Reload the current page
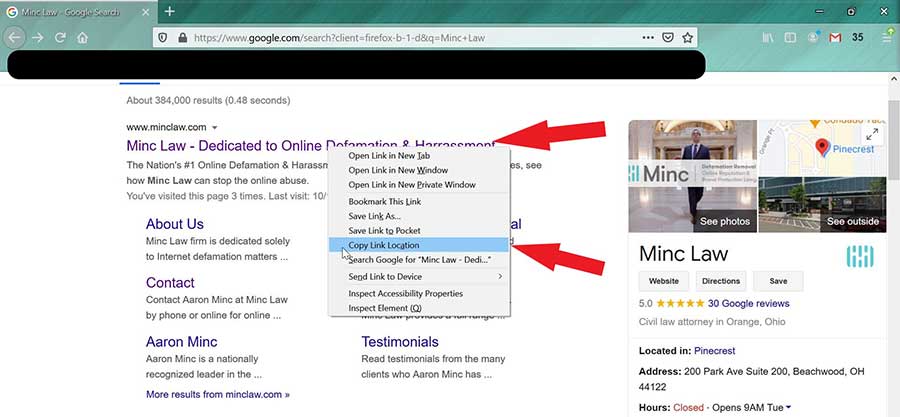This screenshot has height=417, width=900. tap(60, 37)
